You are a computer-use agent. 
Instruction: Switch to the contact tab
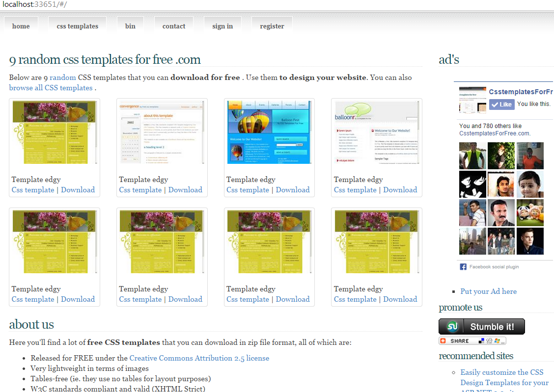coord(173,26)
